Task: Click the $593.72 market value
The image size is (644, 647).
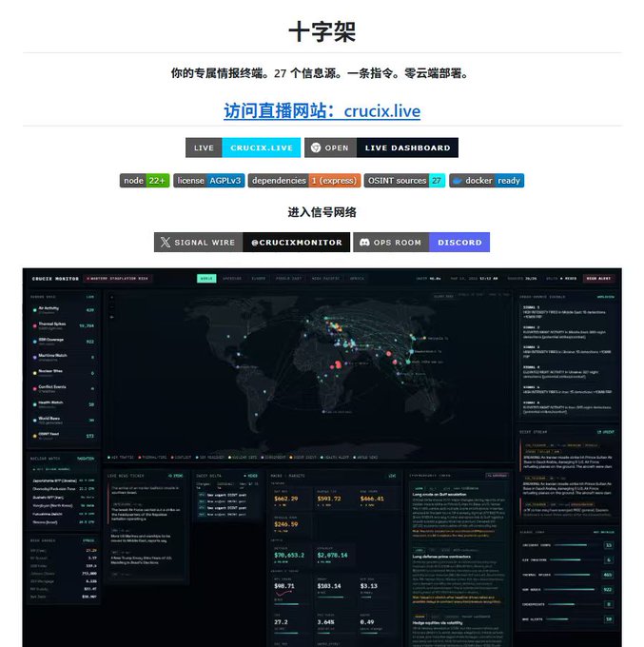Action: click(329, 499)
